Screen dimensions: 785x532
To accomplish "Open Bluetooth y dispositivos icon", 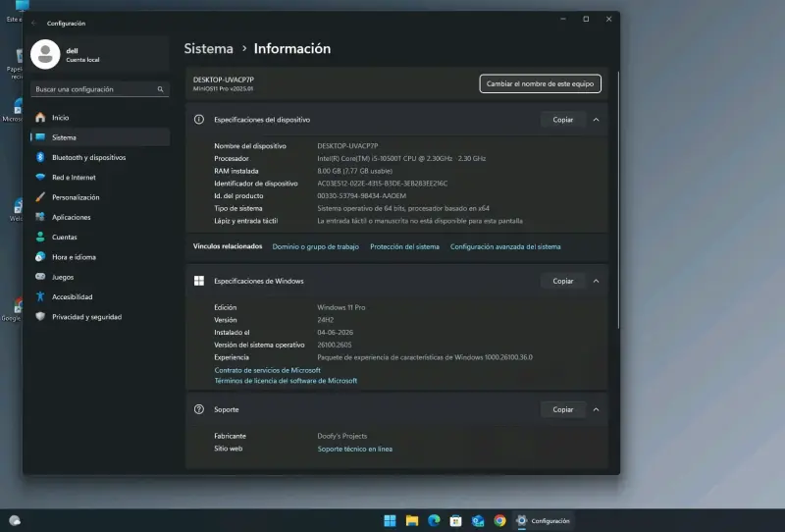I will pyautogui.click(x=40, y=157).
